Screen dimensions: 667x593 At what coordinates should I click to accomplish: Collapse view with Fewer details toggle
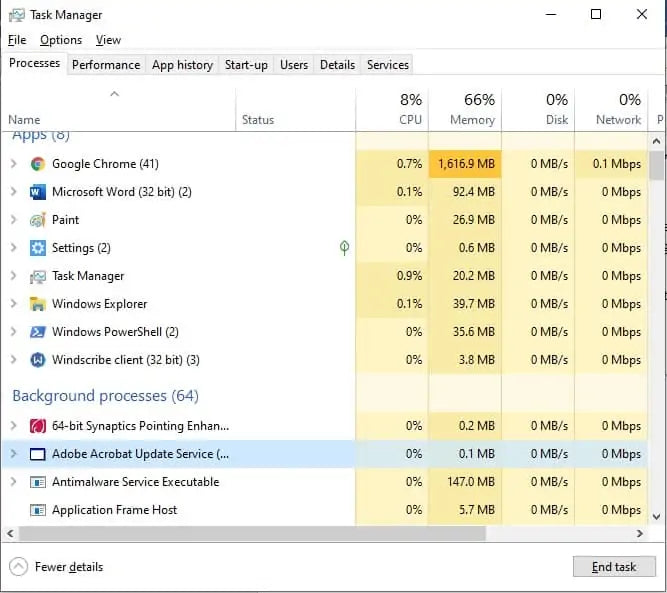(58, 567)
